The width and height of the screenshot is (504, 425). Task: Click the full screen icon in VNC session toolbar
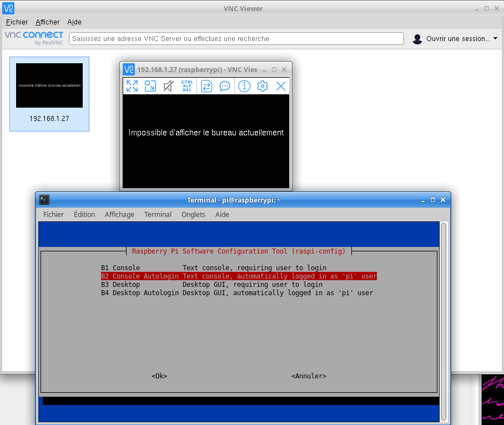pyautogui.click(x=132, y=86)
